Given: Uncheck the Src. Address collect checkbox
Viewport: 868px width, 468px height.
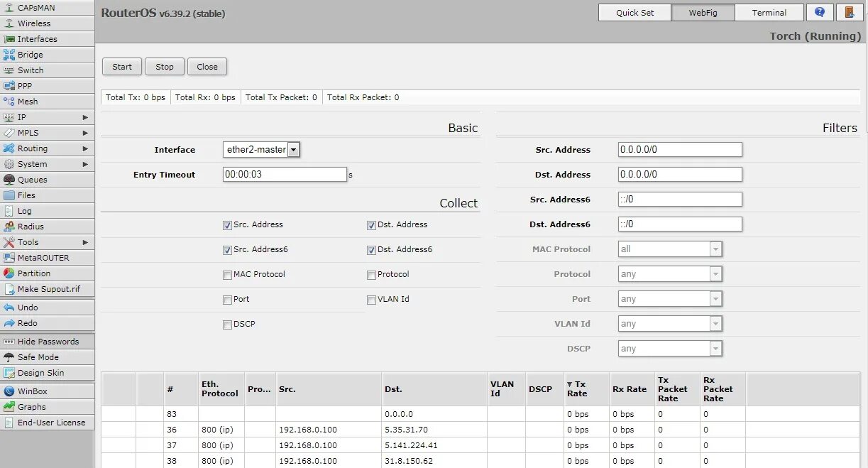Looking at the screenshot, I should 227,225.
